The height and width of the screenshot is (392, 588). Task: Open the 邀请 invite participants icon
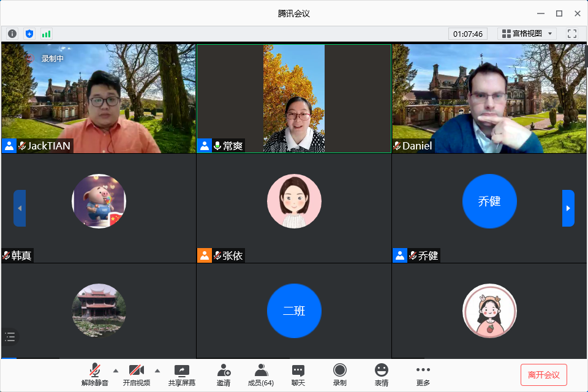point(224,375)
